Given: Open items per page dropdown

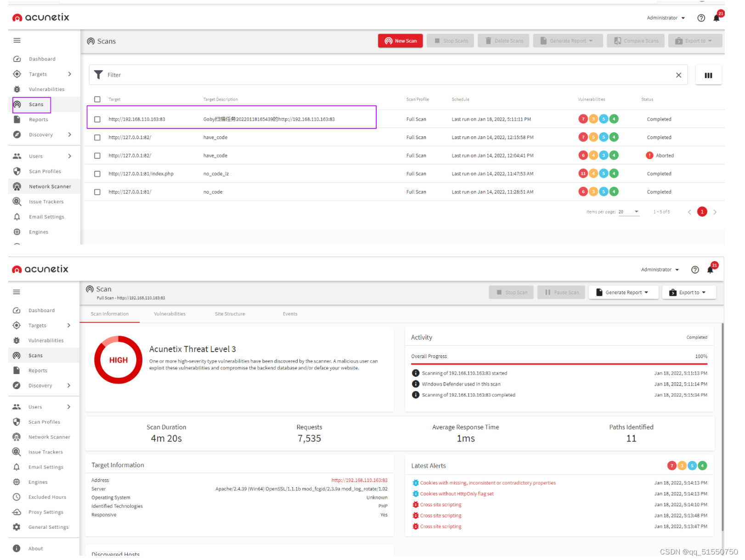Looking at the screenshot, I should coord(629,212).
